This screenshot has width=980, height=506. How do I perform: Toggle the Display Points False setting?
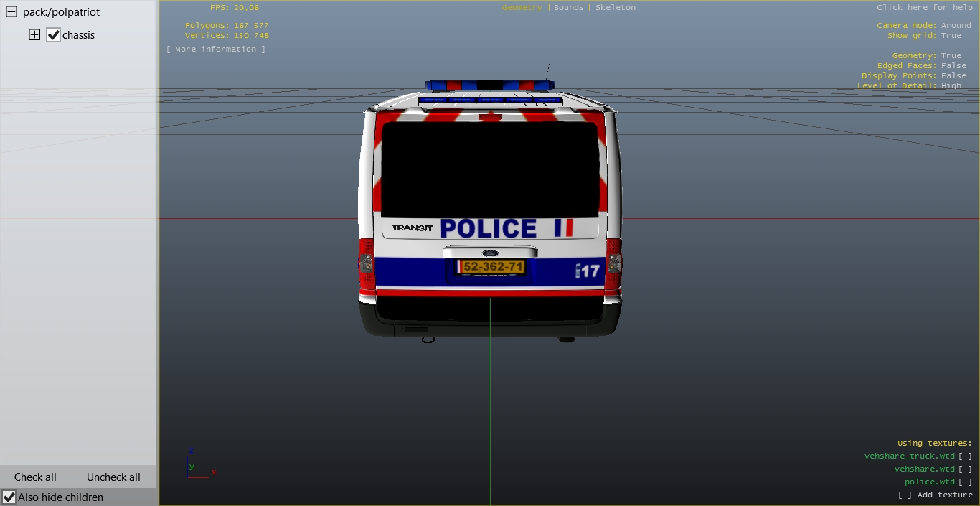point(953,76)
